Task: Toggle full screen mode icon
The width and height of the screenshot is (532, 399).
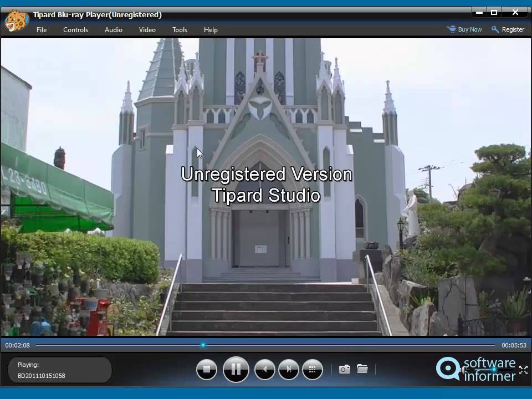Action: (x=523, y=370)
